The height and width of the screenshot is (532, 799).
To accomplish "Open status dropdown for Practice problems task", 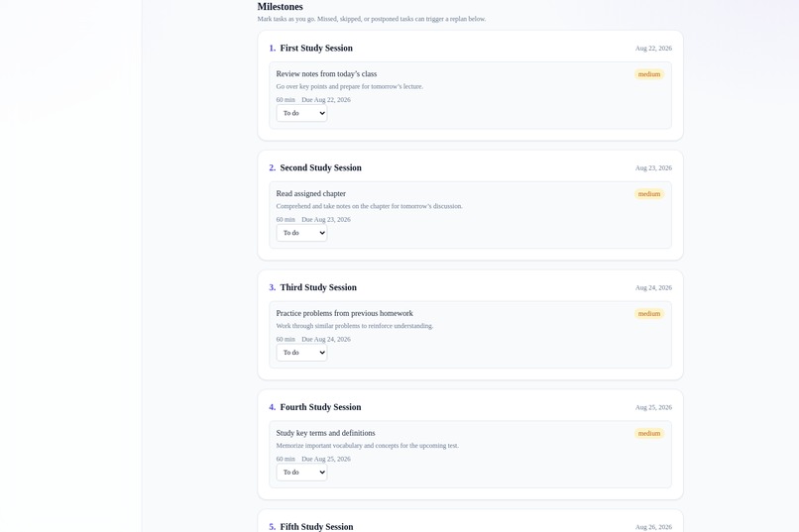I will point(301,353).
